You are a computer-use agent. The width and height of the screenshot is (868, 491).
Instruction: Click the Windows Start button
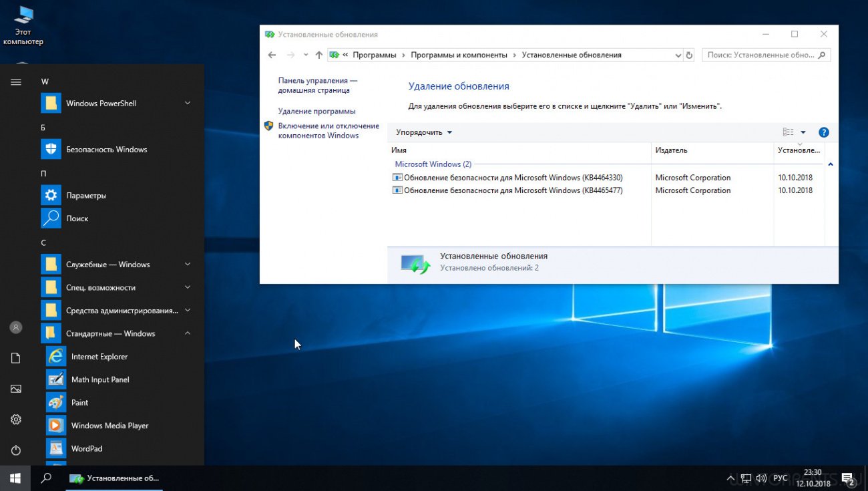click(15, 478)
